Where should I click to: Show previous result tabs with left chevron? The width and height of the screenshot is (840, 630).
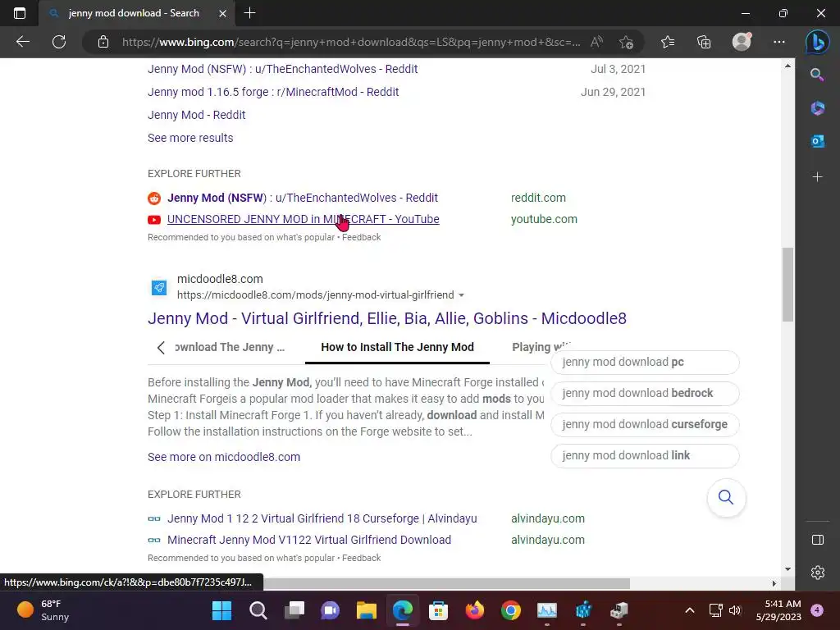[x=161, y=348]
